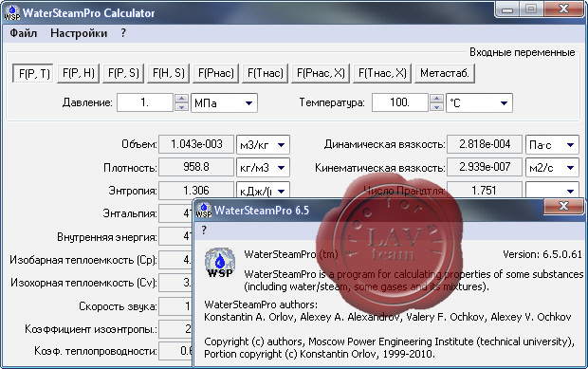Select the F(P, H) input mode

[79, 73]
